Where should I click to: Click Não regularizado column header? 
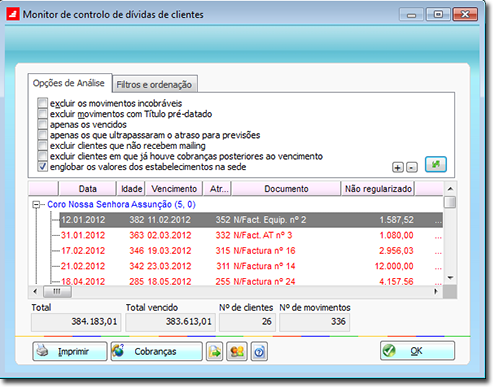[x=378, y=189]
